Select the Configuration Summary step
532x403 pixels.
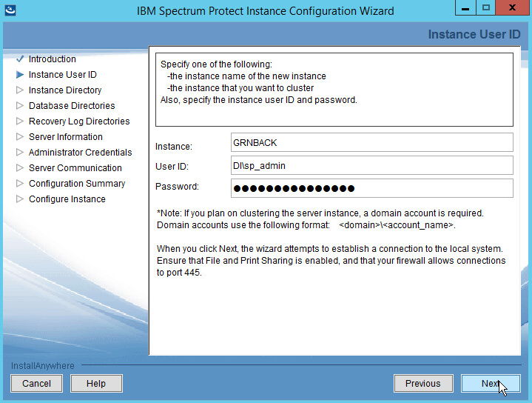[77, 184]
